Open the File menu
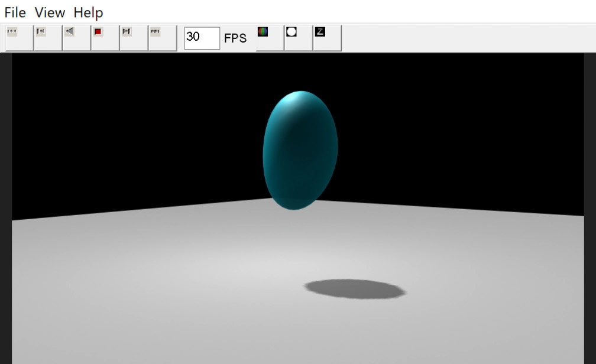The image size is (596, 364). [x=15, y=12]
